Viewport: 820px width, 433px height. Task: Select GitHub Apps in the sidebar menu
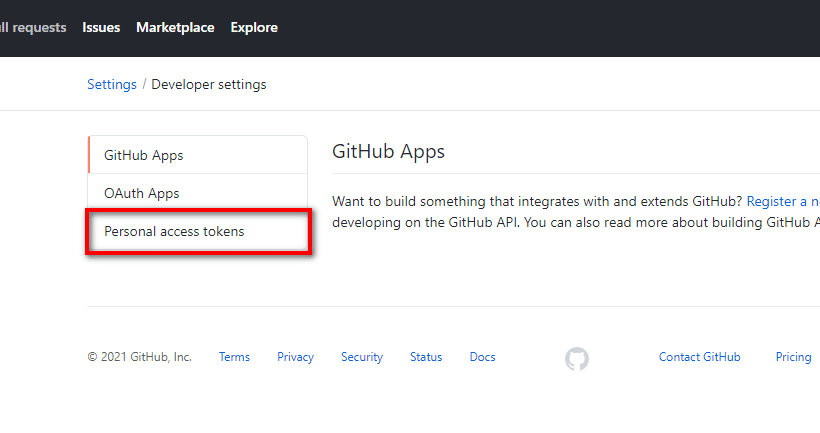144,155
